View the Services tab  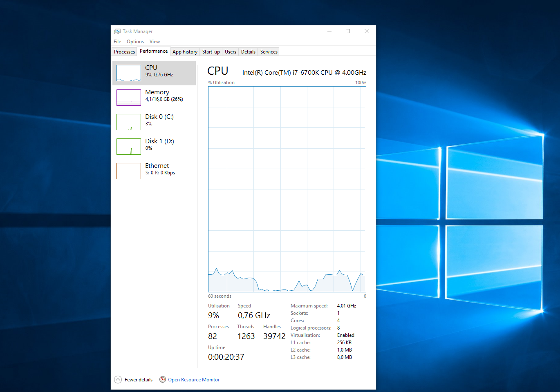coord(269,51)
